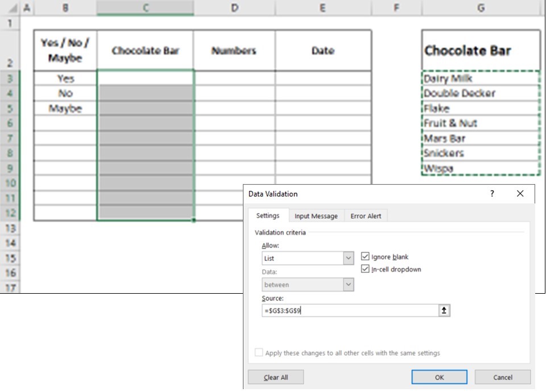The height and width of the screenshot is (392, 546).
Task: Select the Dairy Milk cell
Action: tap(481, 78)
